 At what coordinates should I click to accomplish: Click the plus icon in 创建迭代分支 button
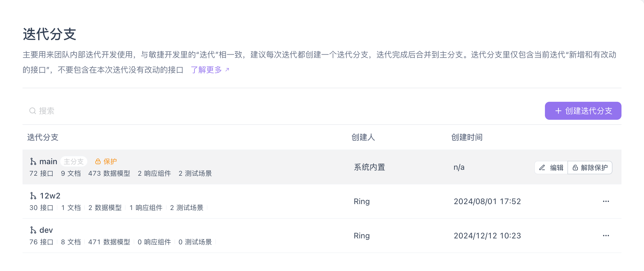558,111
